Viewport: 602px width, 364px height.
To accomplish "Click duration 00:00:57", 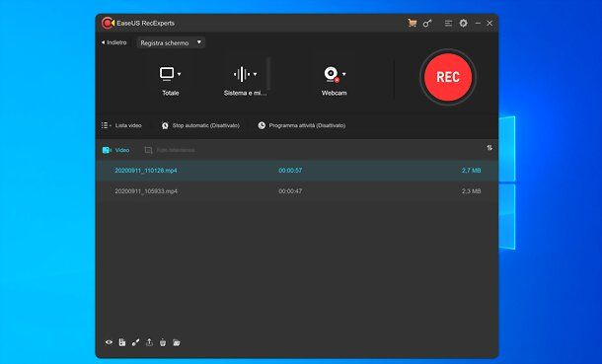I will [x=290, y=171].
